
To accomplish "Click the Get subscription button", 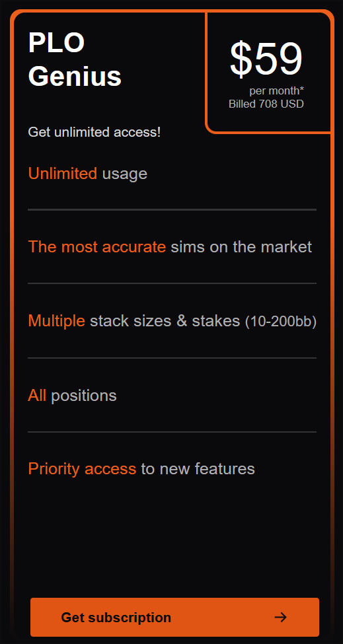I will (x=174, y=617).
